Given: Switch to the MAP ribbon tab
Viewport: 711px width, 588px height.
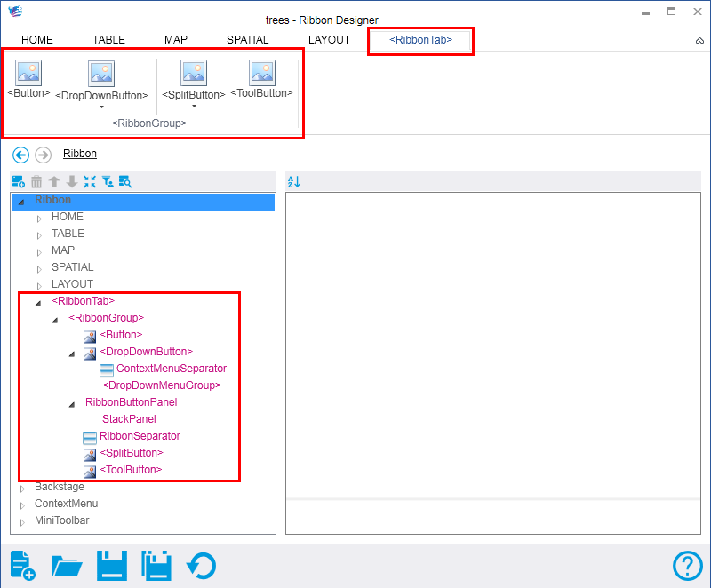Looking at the screenshot, I should pos(176,40).
